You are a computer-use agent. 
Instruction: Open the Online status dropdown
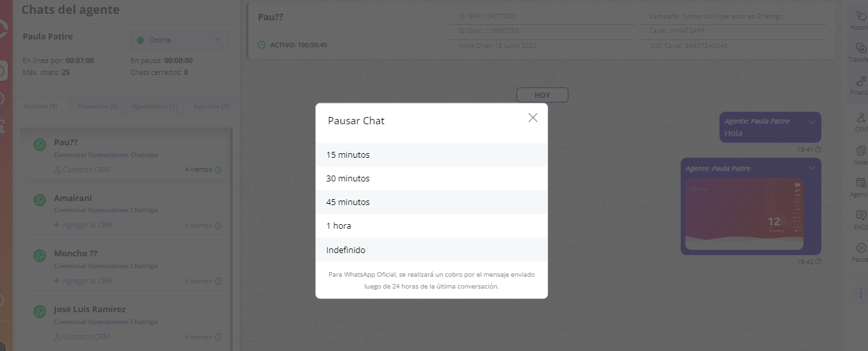179,40
